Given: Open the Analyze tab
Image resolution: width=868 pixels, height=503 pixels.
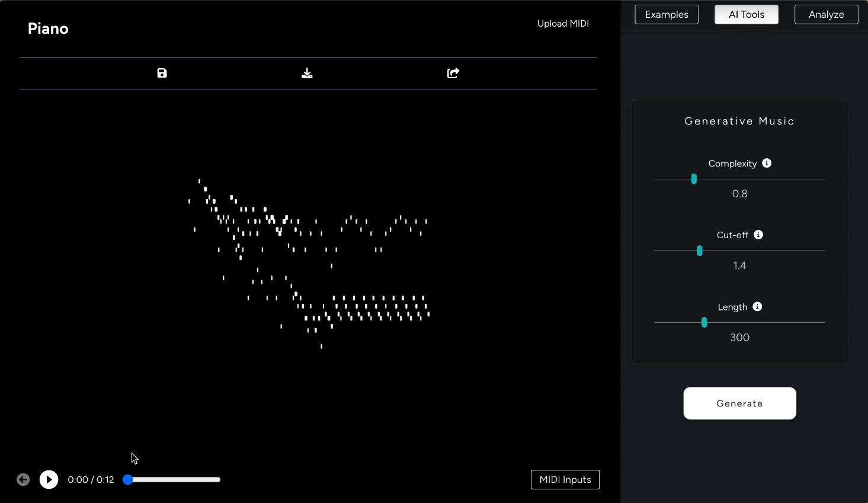Looking at the screenshot, I should click(827, 14).
